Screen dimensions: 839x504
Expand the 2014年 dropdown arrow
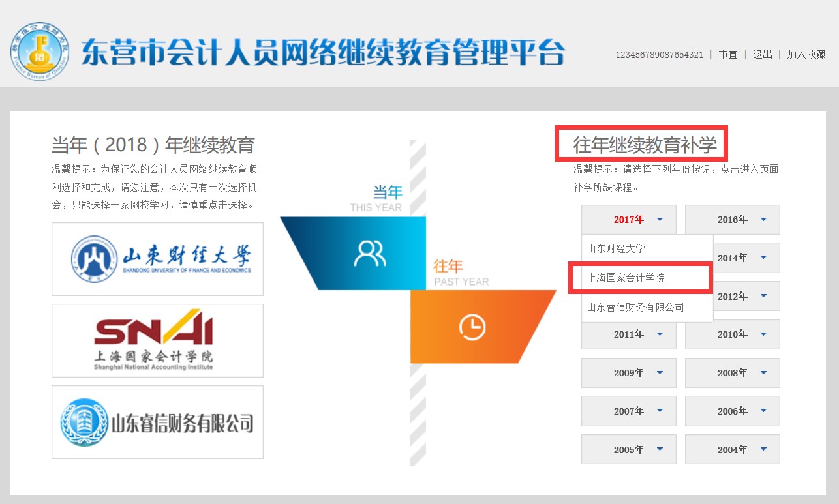(x=763, y=258)
